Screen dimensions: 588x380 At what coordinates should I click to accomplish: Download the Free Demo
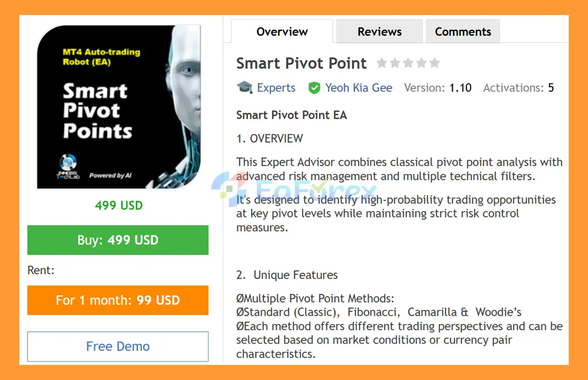click(118, 346)
